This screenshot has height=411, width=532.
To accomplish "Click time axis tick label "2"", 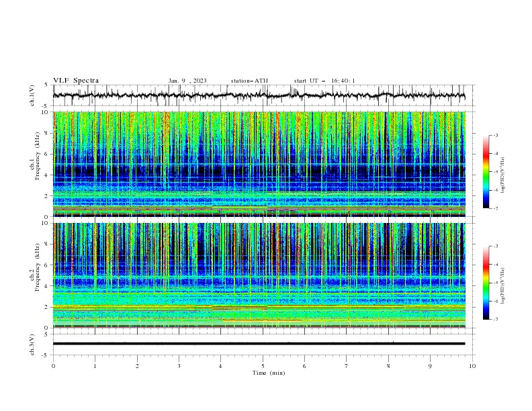I will [x=137, y=366].
